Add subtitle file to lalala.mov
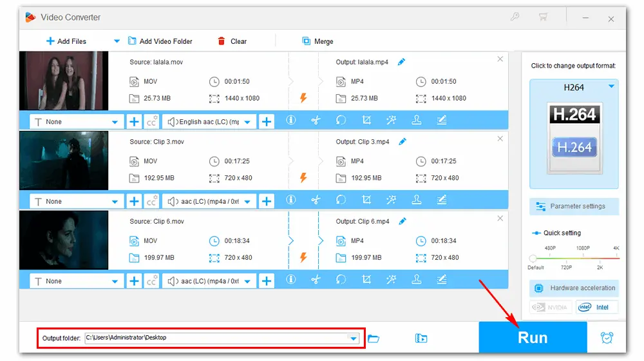 [134, 122]
